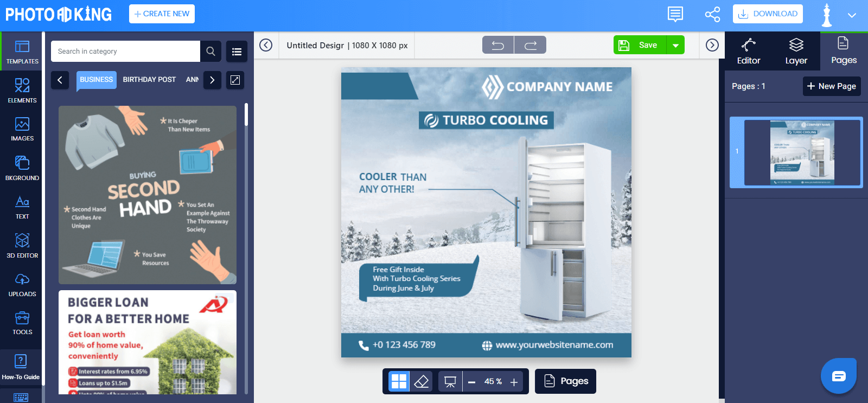
Task: Click the New Page button
Action: (x=831, y=86)
